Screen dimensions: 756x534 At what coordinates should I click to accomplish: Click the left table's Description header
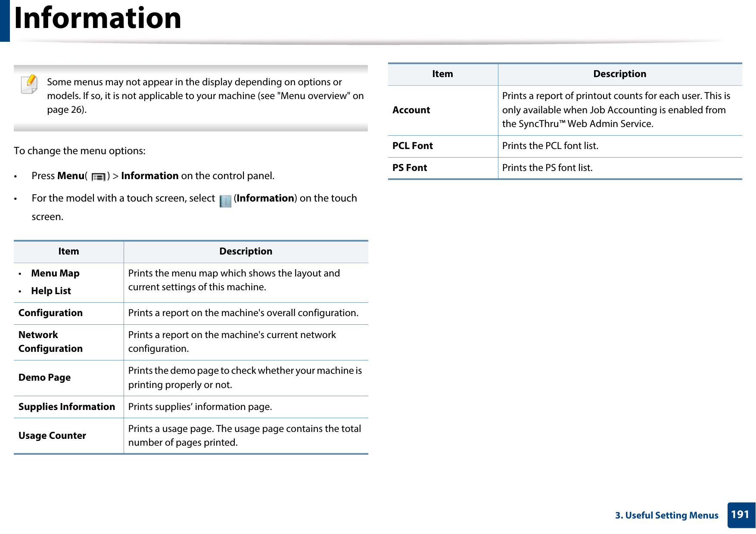[246, 251]
